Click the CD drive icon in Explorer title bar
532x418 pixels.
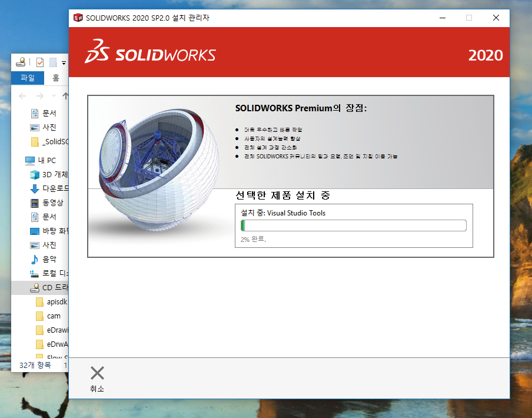(x=21, y=62)
